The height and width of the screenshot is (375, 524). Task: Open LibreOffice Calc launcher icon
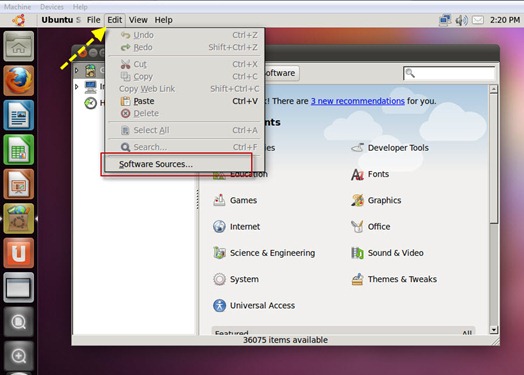click(19, 149)
